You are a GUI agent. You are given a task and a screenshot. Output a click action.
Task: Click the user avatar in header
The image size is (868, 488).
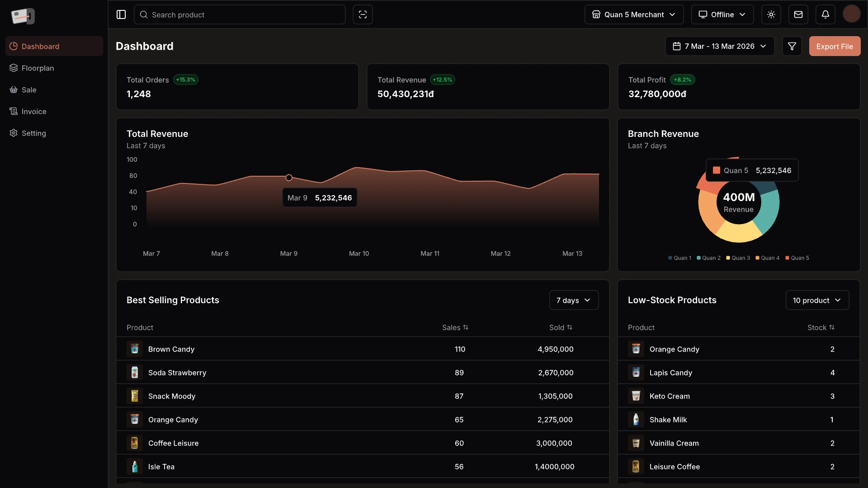point(852,14)
